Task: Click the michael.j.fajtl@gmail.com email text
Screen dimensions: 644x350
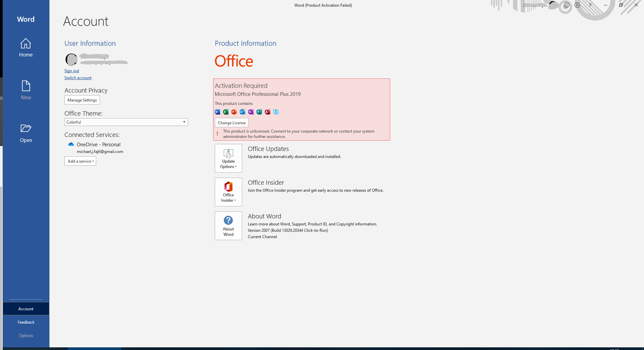Action: pos(100,152)
